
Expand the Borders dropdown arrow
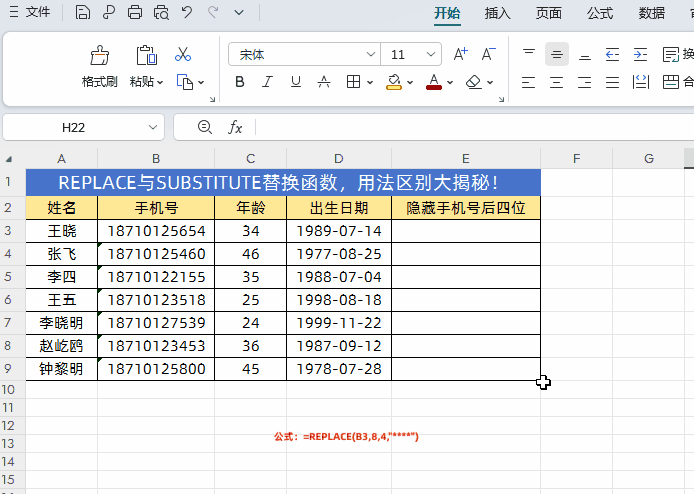tap(370, 82)
